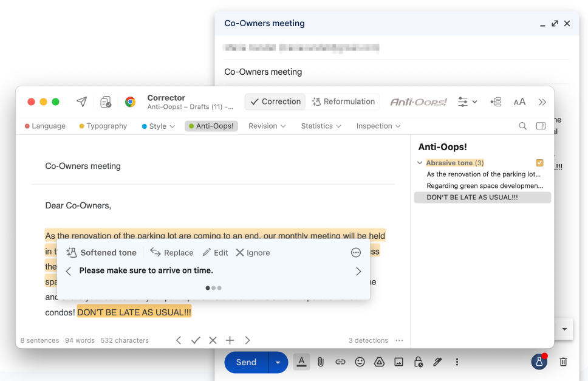Toggle the side panel visibility icon
Screen dimensions: 588x381
pyautogui.click(x=541, y=126)
